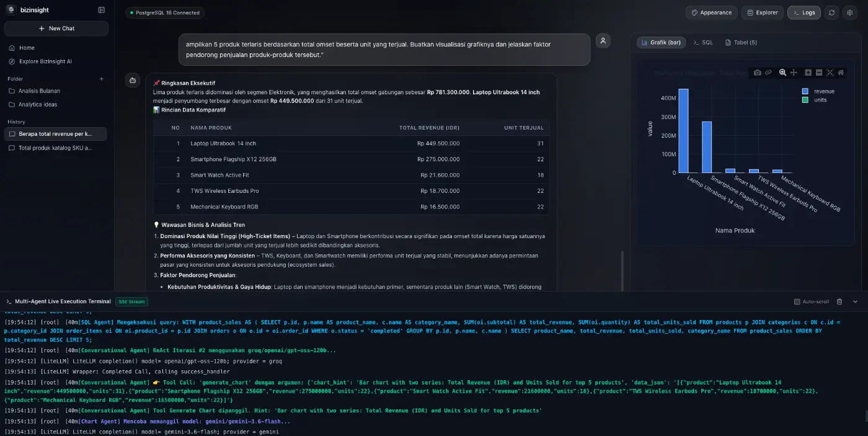
Task: Open settings gear in top right
Action: [850, 12]
